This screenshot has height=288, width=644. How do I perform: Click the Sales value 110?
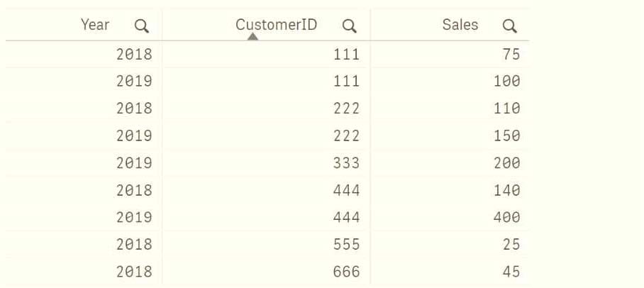click(506, 109)
